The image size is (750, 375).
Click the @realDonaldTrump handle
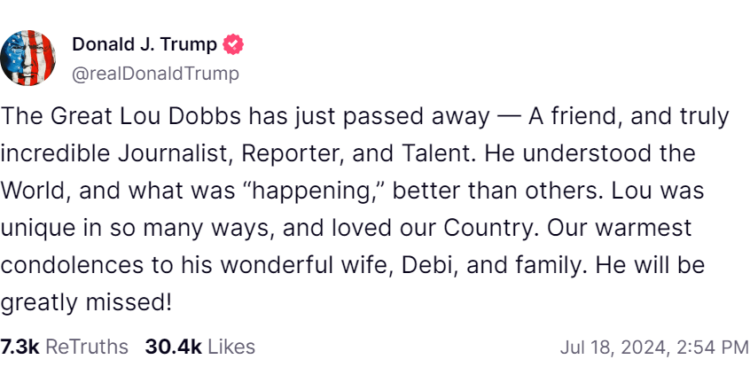155,74
